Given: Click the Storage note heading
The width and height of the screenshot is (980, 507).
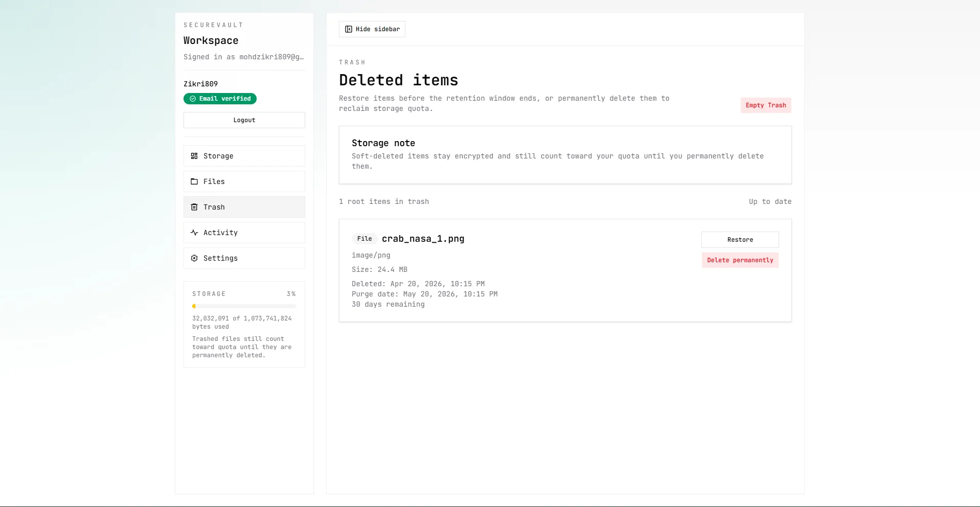Looking at the screenshot, I should (x=383, y=143).
